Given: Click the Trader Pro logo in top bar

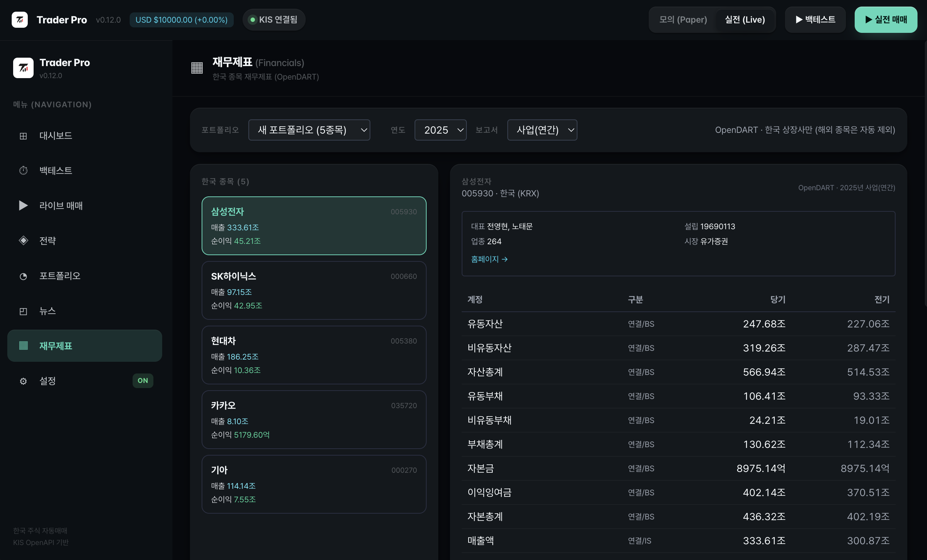Looking at the screenshot, I should pyautogui.click(x=20, y=20).
